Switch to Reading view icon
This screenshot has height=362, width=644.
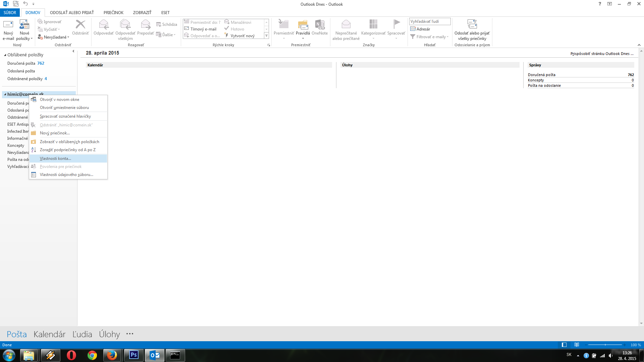[x=577, y=345]
